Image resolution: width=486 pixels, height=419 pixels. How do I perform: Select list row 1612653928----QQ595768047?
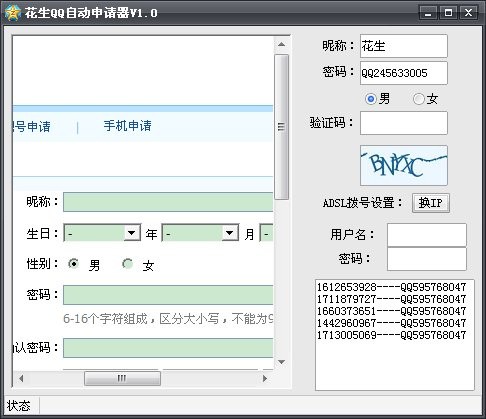click(x=391, y=287)
